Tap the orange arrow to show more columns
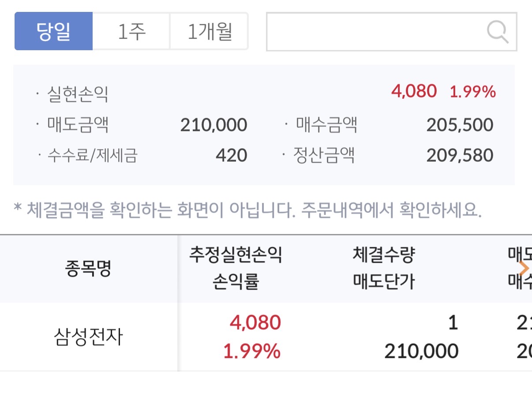 524,268
